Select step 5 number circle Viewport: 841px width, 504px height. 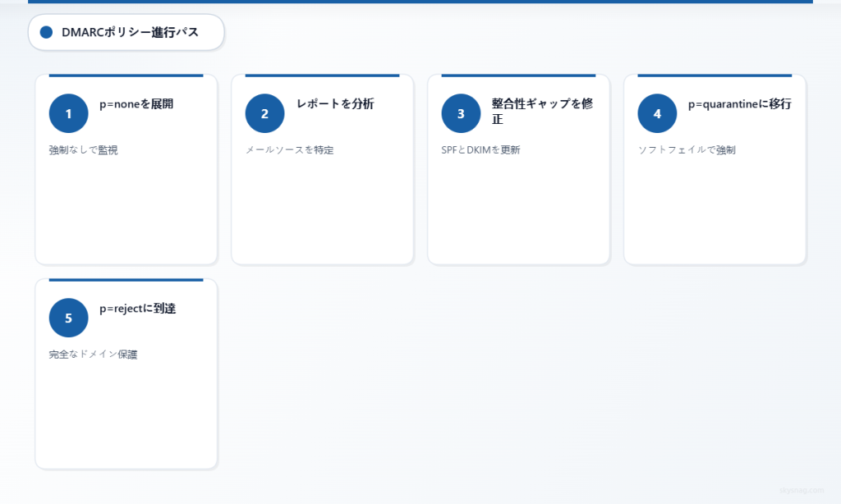click(x=69, y=318)
